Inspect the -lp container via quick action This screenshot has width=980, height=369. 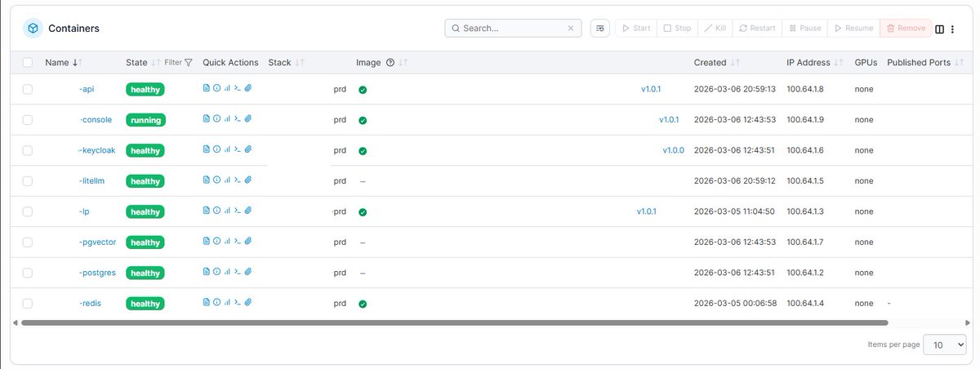[216, 211]
